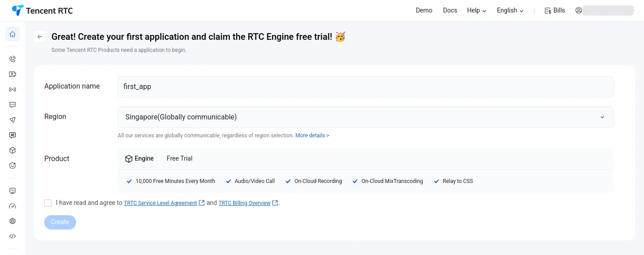Open the Help dropdown menu
The height and width of the screenshot is (255, 644).
(477, 10)
